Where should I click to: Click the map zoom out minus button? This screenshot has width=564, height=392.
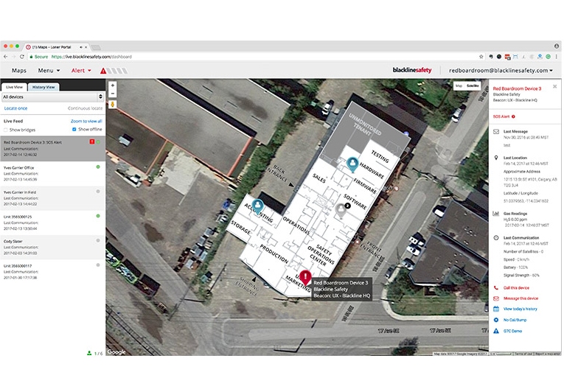(x=112, y=94)
